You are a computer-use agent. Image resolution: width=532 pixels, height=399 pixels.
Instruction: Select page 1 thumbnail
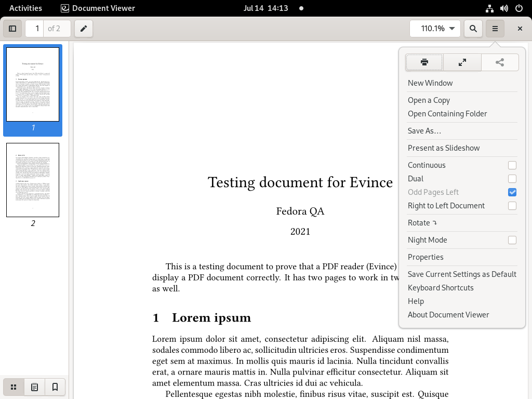[x=33, y=85]
